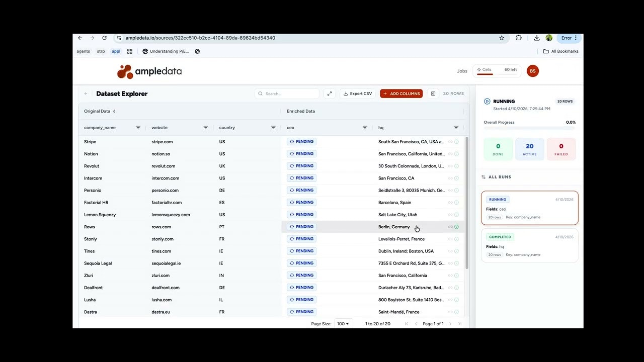Open the Understanding P/E bookmark
The height and width of the screenshot is (362, 644).
click(x=166, y=51)
